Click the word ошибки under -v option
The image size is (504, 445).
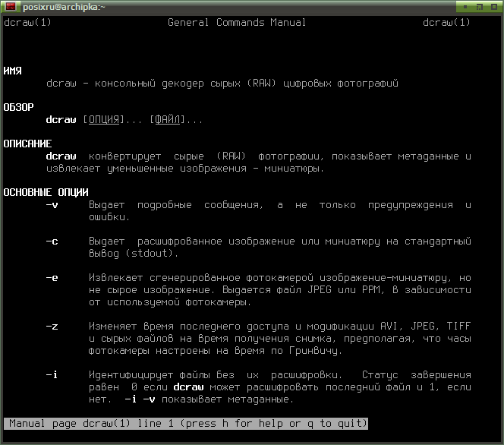[107, 217]
